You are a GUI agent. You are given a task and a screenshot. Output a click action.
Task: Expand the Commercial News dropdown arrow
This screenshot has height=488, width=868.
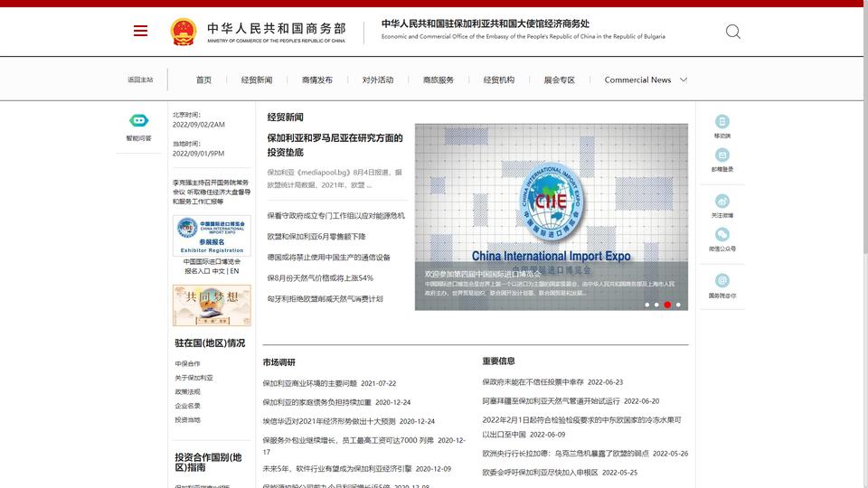pyautogui.click(x=684, y=80)
